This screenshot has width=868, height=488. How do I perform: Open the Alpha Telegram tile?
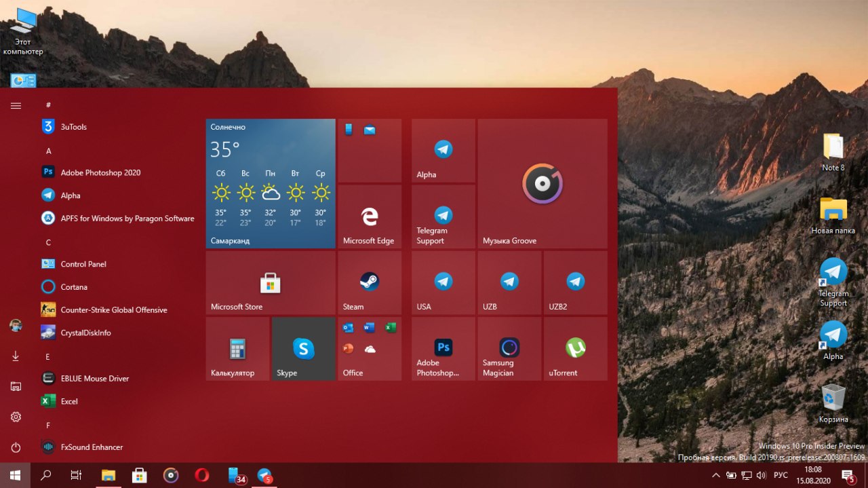[443, 151]
